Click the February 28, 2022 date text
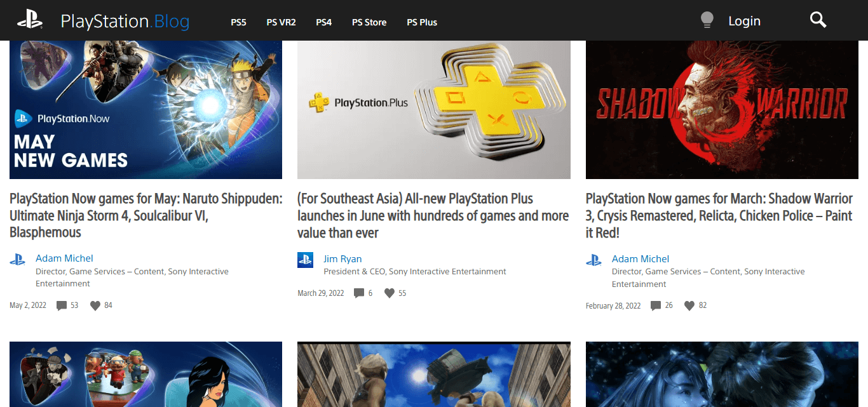 613,306
